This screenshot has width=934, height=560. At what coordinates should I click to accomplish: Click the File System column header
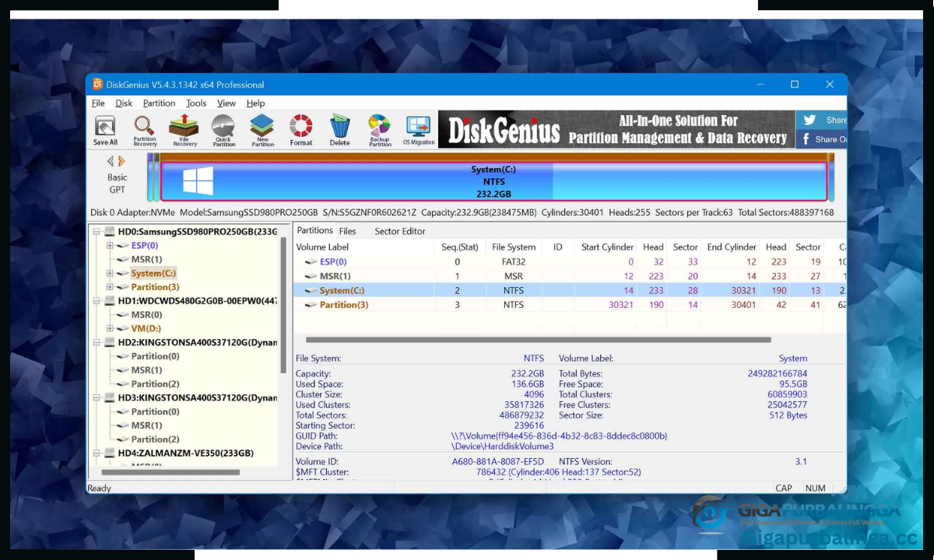pos(514,247)
